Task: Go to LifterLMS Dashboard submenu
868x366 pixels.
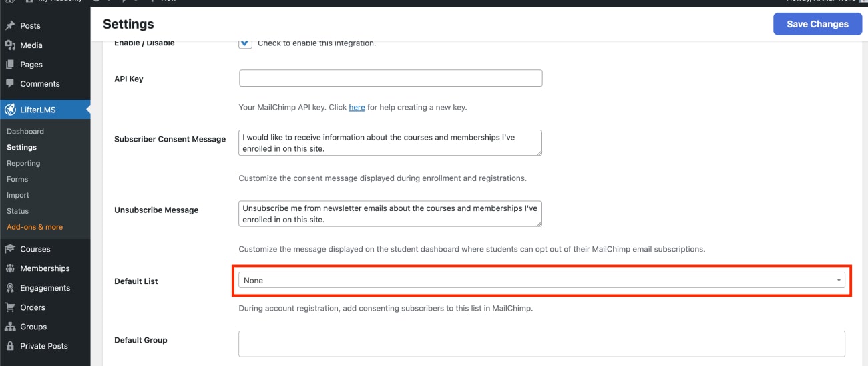Action: [x=25, y=132]
